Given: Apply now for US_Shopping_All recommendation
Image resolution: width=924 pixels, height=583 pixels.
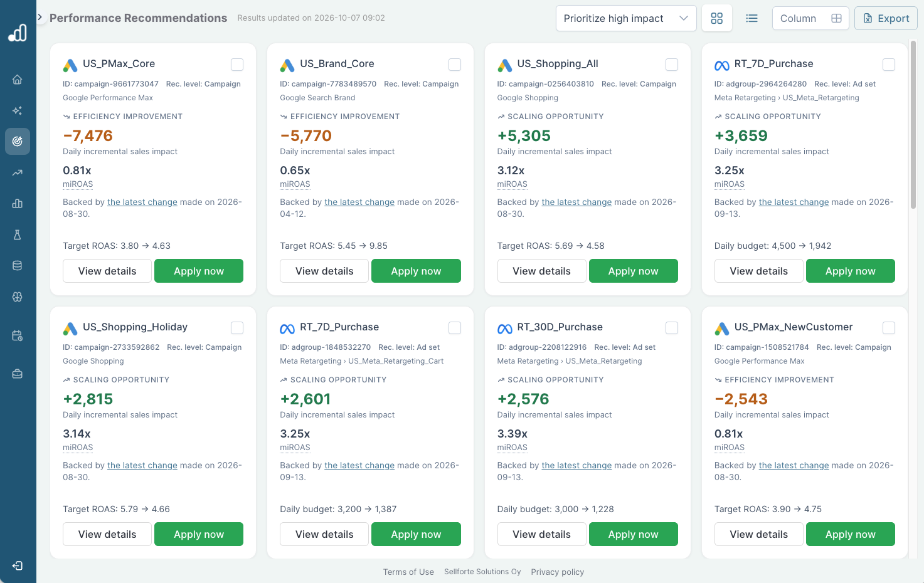Looking at the screenshot, I should [634, 271].
